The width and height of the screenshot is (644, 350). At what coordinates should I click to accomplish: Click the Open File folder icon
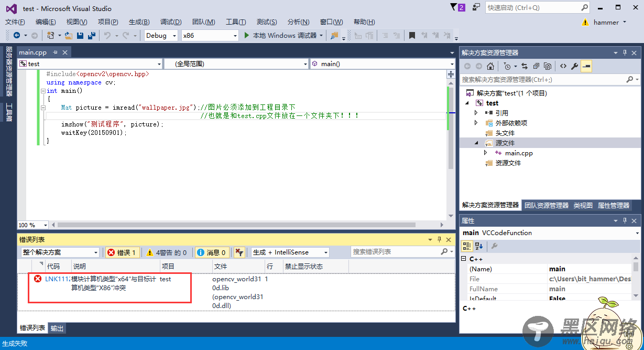[69, 35]
